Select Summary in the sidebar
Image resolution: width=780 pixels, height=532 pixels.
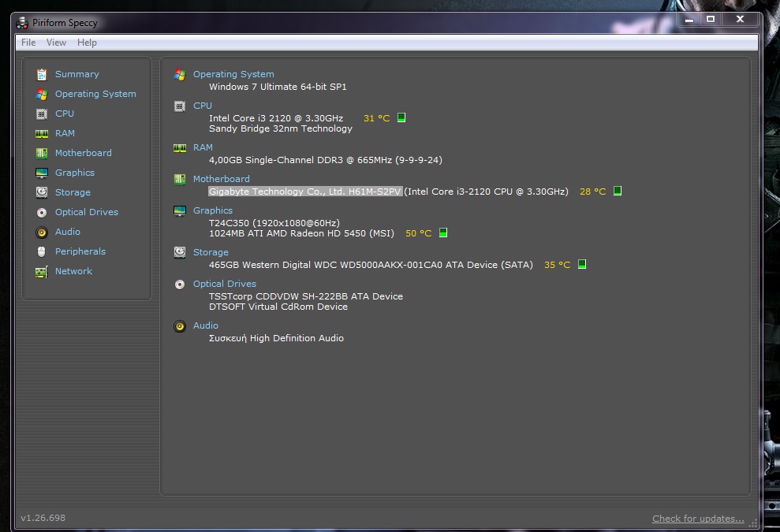pos(77,74)
